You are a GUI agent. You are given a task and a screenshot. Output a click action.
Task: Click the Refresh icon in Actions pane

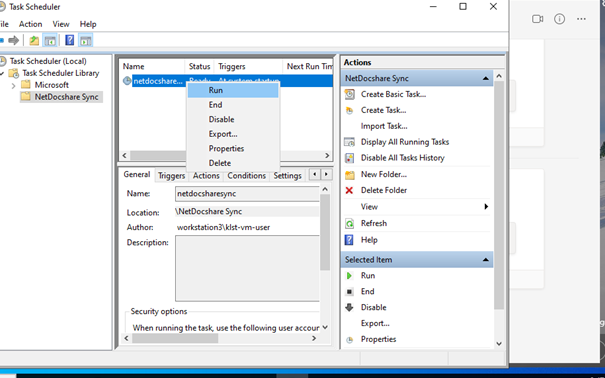point(349,223)
